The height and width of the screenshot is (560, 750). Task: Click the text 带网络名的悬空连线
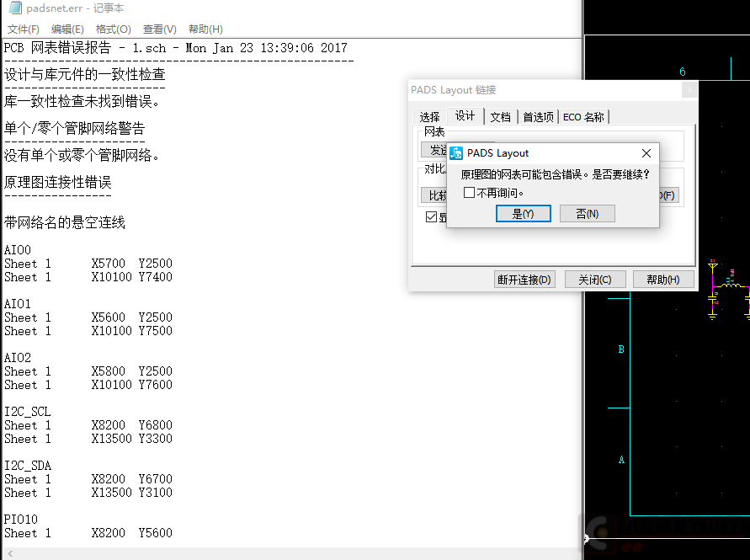tap(65, 222)
